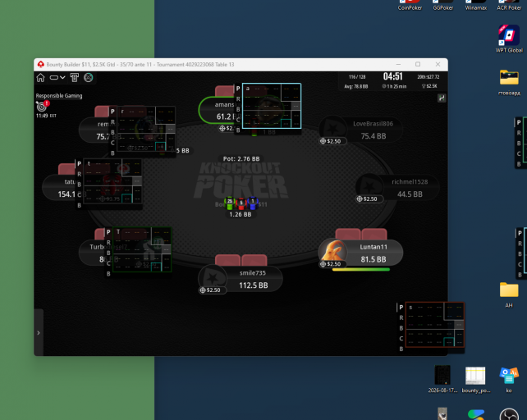Screen dimensions: 527x420
Task: Click the green 25 chip in the pot
Action: pos(230,202)
